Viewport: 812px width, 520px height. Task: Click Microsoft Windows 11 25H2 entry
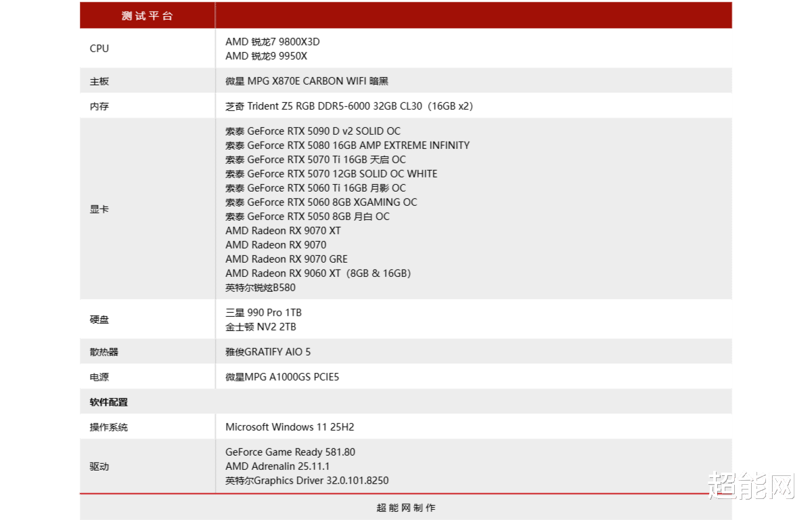click(290, 427)
